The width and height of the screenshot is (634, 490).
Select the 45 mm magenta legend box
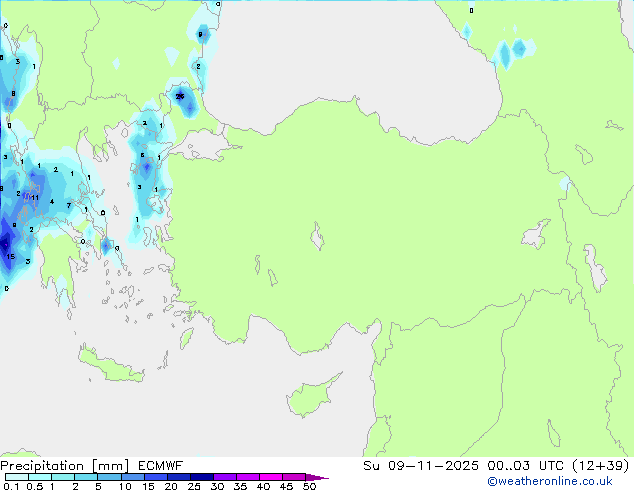pyautogui.click(x=294, y=477)
